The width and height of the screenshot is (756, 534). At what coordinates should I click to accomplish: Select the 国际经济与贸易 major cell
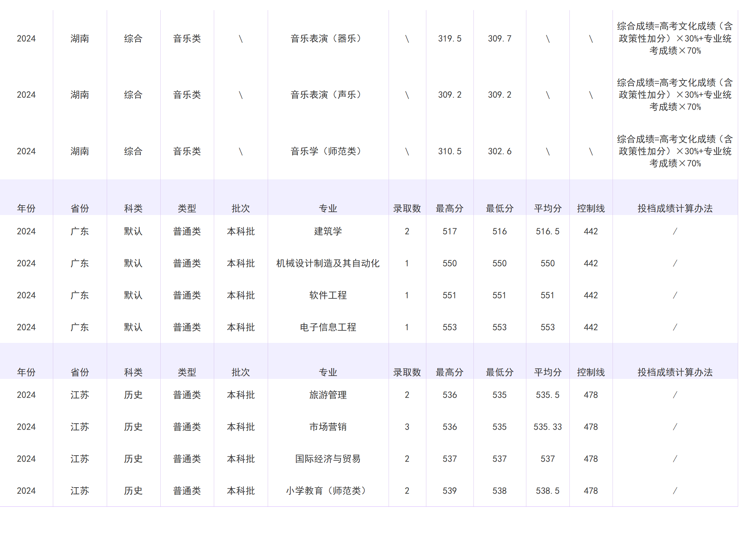click(328, 458)
